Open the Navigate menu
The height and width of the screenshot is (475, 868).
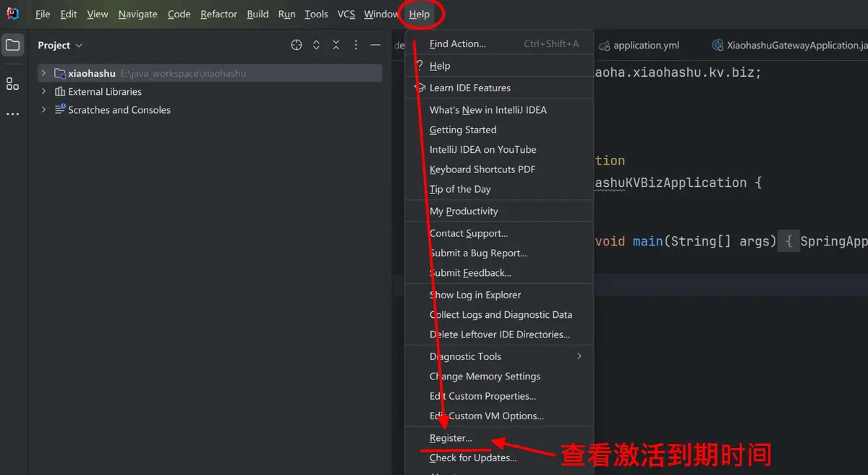click(x=137, y=14)
